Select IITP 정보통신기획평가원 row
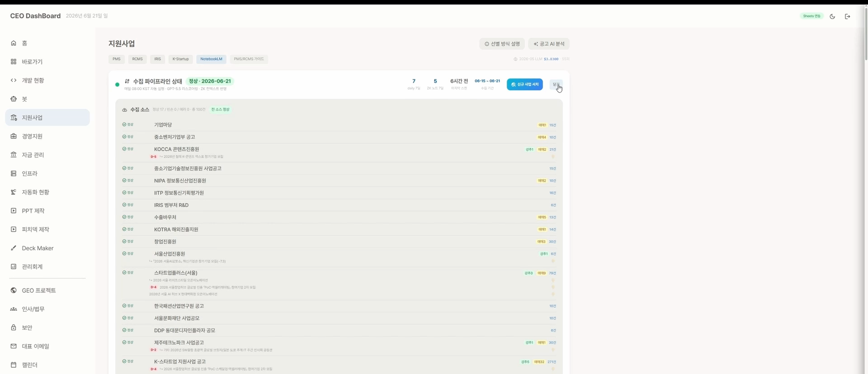The width and height of the screenshot is (868, 374). [339, 193]
